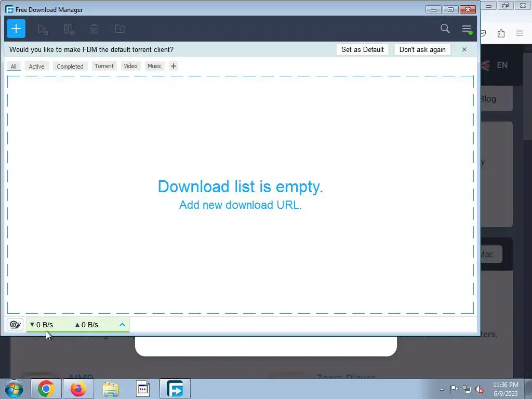
Task: Click the pause all downloads icon
Action: click(x=69, y=29)
